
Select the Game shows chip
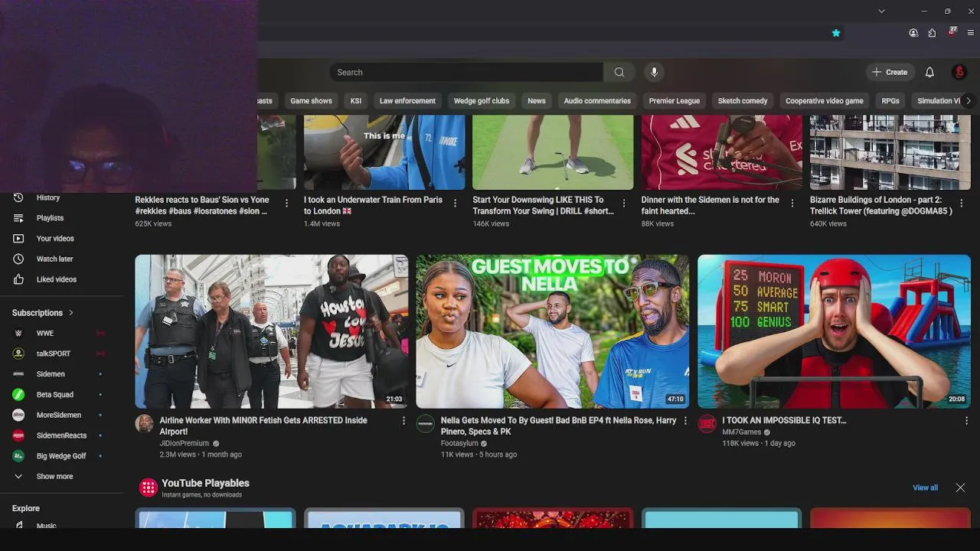tap(311, 101)
